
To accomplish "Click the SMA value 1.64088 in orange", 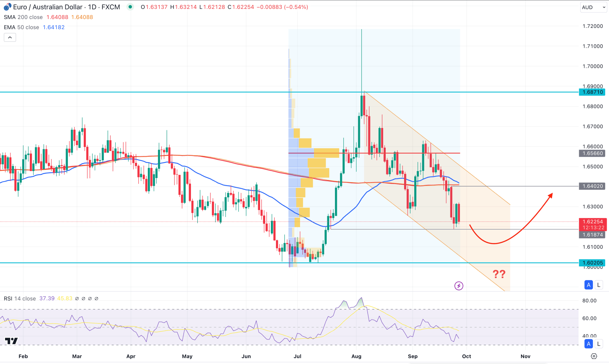I will 82,17.
